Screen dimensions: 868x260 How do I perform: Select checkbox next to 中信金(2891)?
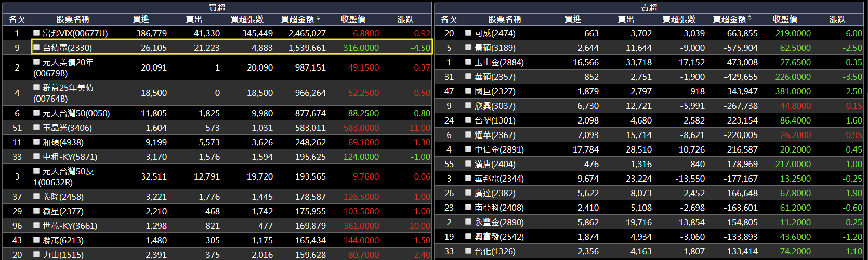[468, 149]
